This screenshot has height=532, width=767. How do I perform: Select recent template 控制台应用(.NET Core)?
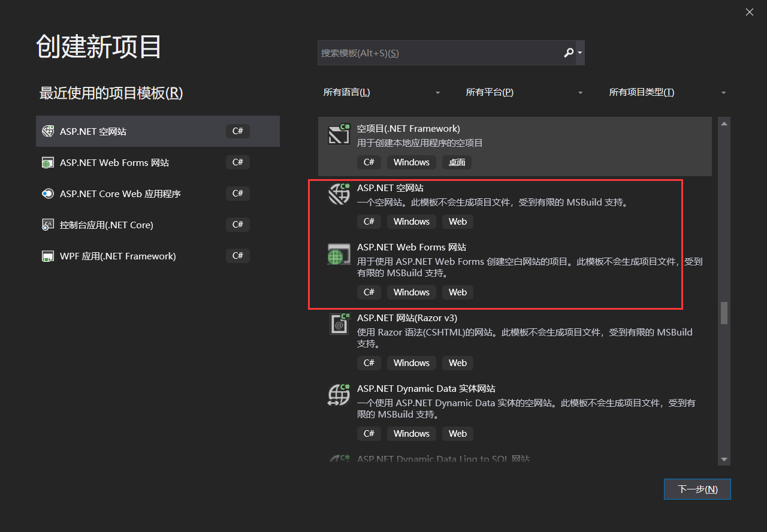[158, 225]
